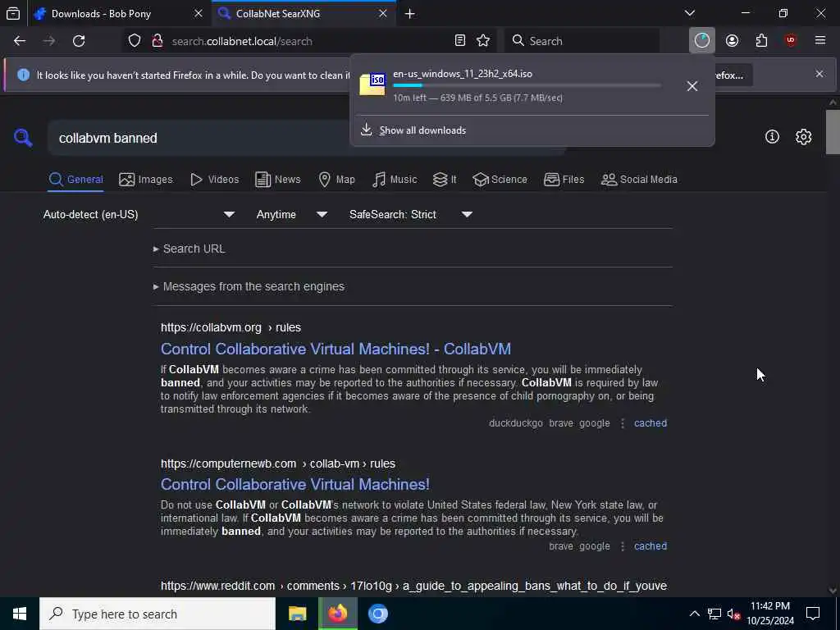Click Show all downloads
Viewport: 840px width, 630px height.
click(422, 130)
